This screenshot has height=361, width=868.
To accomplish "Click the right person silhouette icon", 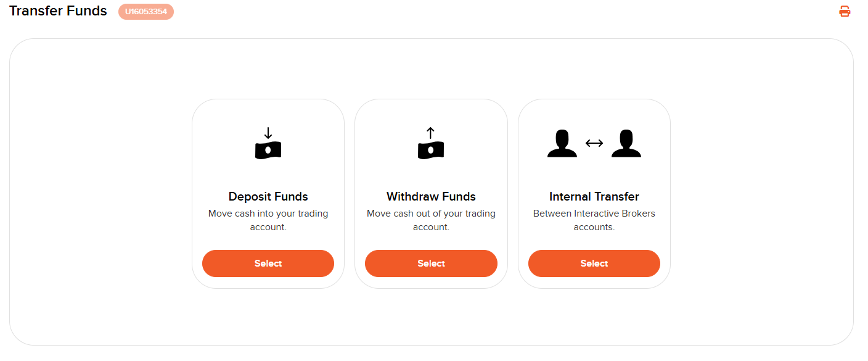I will pos(626,143).
